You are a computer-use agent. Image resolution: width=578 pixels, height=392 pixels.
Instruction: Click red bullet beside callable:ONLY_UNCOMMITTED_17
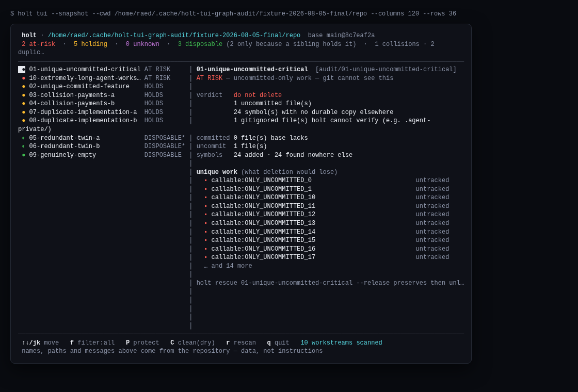206,257
